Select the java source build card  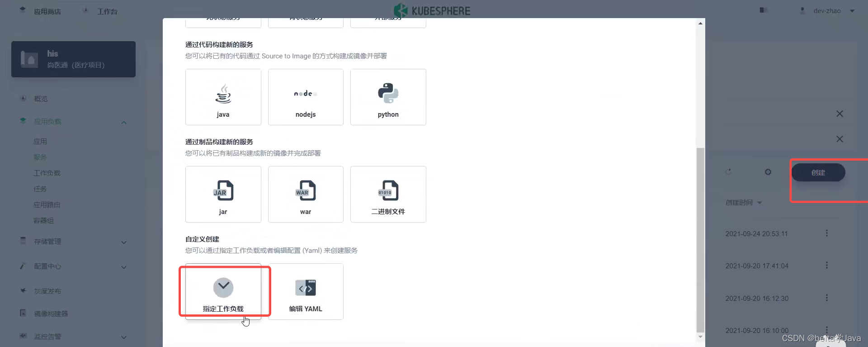223,97
